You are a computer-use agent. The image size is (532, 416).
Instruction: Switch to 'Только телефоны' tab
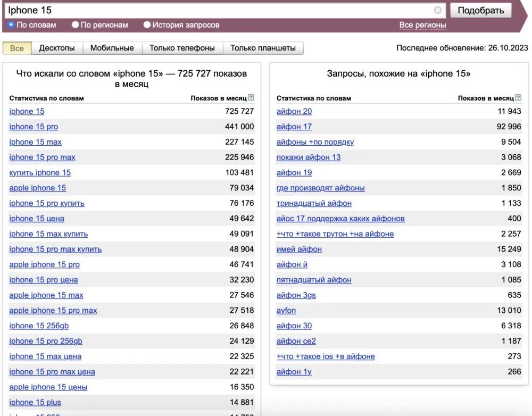pos(182,48)
